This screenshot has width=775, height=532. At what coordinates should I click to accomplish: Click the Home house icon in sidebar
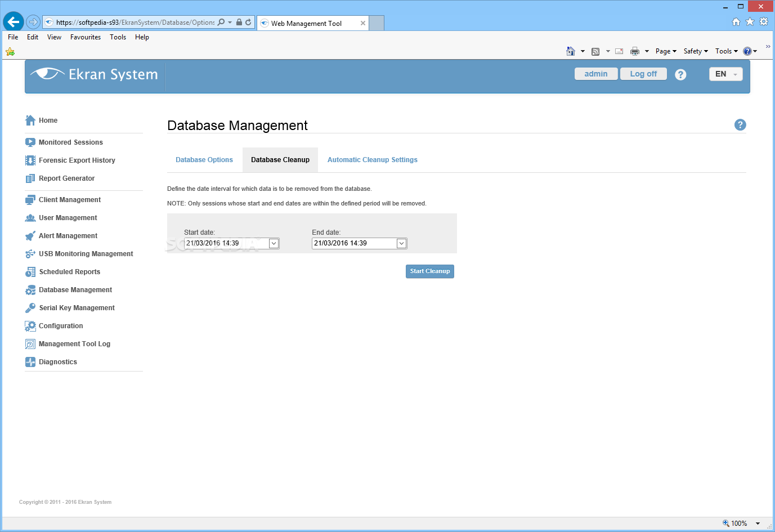30,120
